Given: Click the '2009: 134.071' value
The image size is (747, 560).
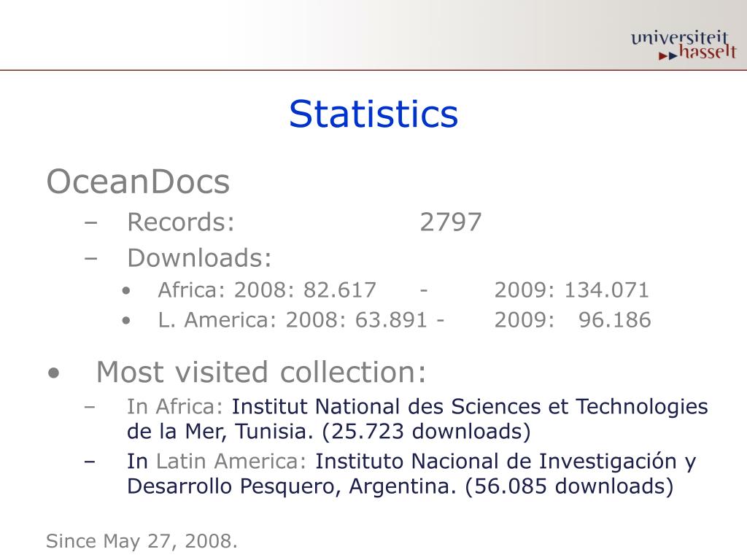Looking at the screenshot, I should tap(572, 290).
